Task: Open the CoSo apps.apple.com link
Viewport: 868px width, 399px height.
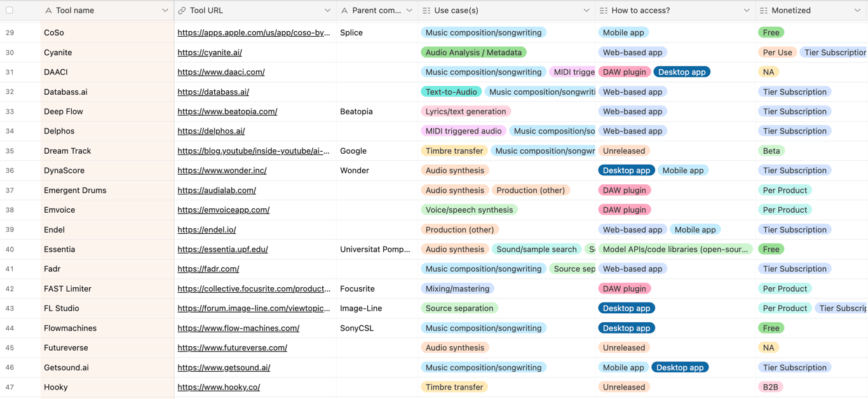Action: click(254, 32)
